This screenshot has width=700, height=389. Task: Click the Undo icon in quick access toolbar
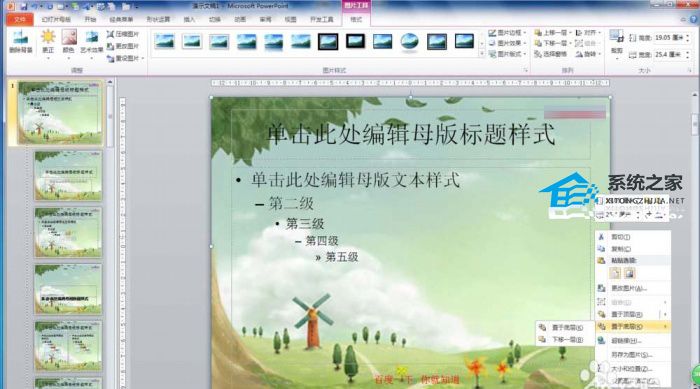coord(35,6)
